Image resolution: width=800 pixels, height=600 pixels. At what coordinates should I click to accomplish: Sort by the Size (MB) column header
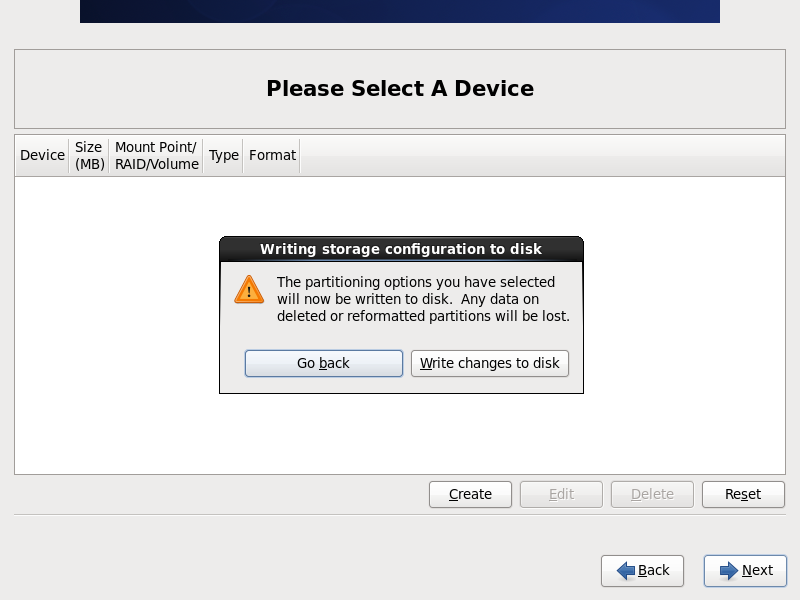tap(89, 155)
